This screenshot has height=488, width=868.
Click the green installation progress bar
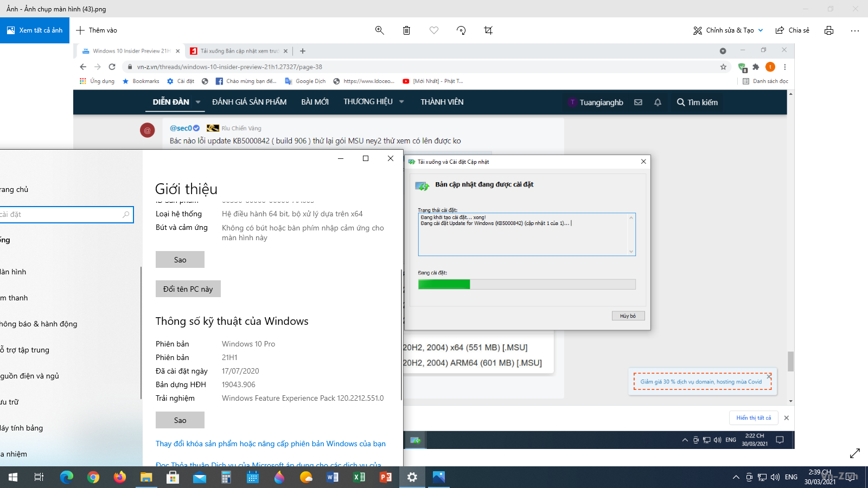click(527, 284)
